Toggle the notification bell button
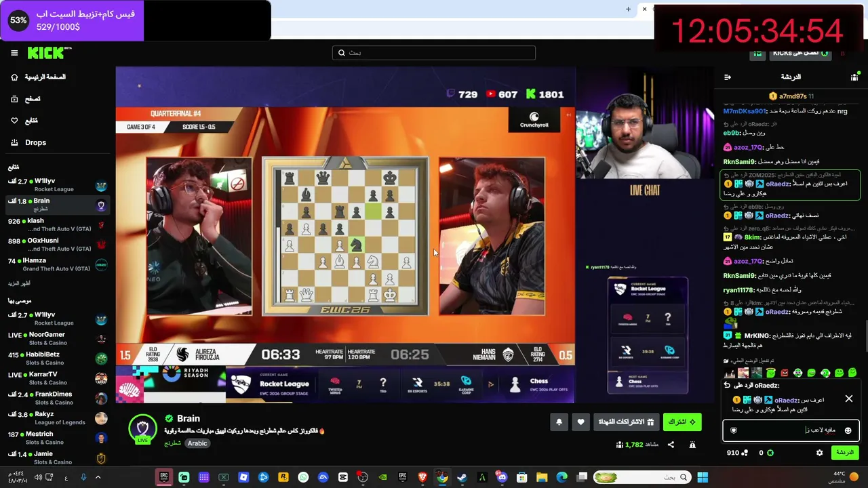 pos(559,422)
